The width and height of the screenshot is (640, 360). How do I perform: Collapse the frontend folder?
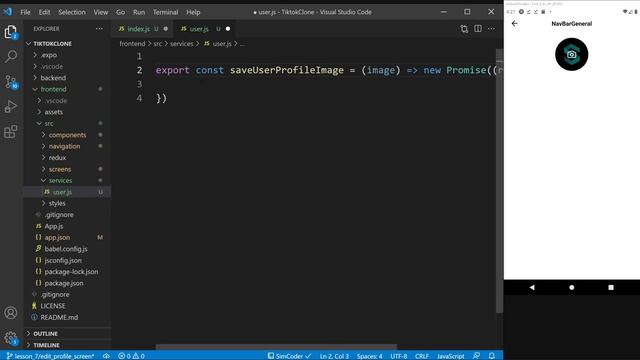pyautogui.click(x=53, y=89)
